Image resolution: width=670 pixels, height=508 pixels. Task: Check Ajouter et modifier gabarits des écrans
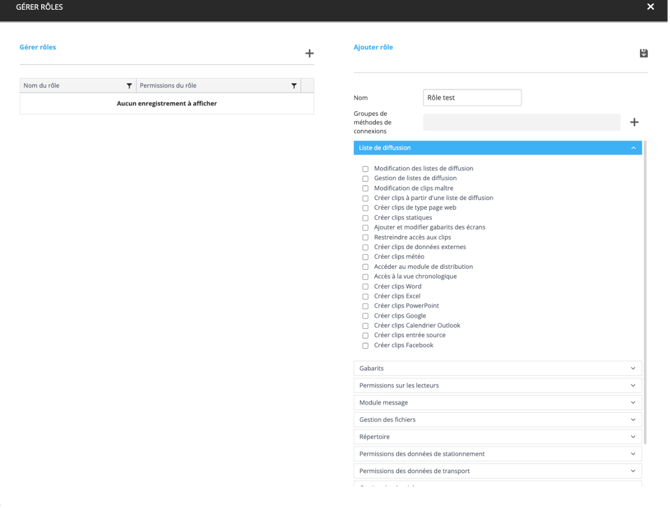click(x=365, y=228)
